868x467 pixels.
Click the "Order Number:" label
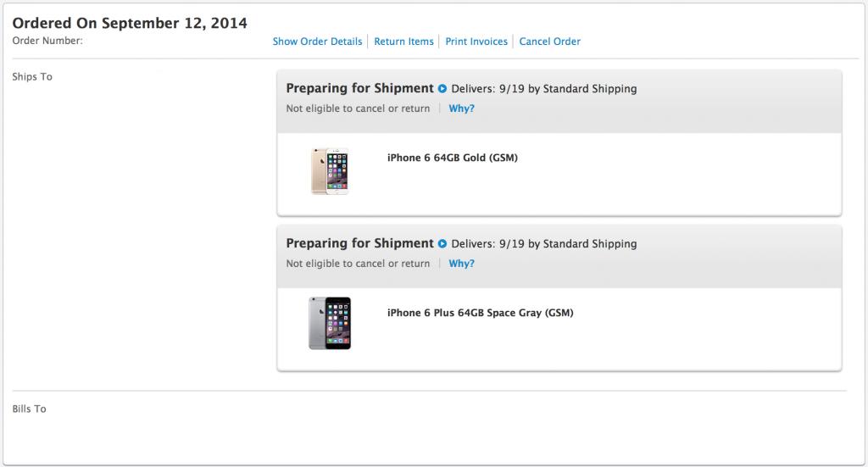(47, 41)
